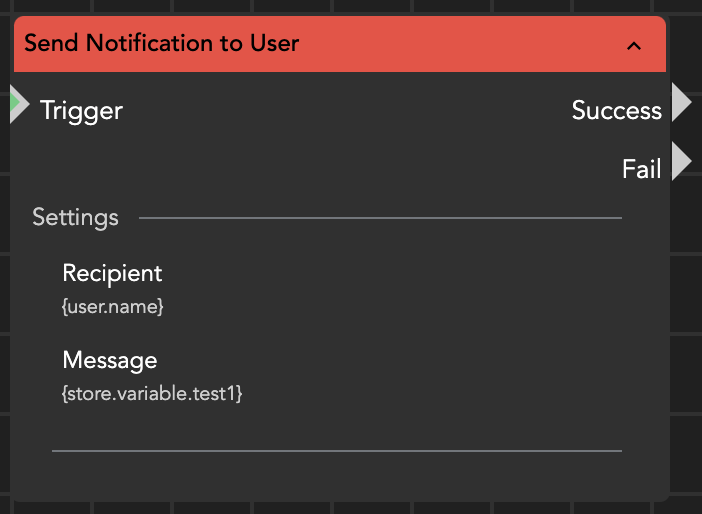Click the bottom divider line of the node
This screenshot has width=702, height=514.
pos(337,451)
